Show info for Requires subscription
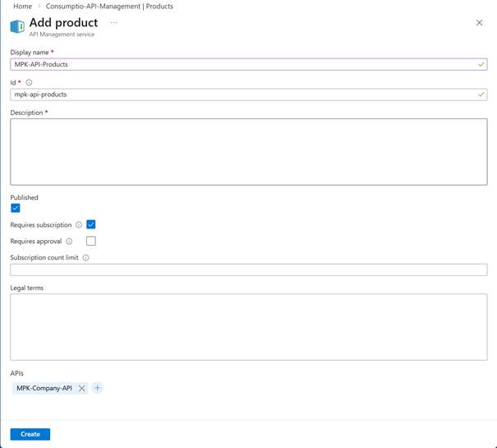The width and height of the screenshot is (497, 448). 79,225
